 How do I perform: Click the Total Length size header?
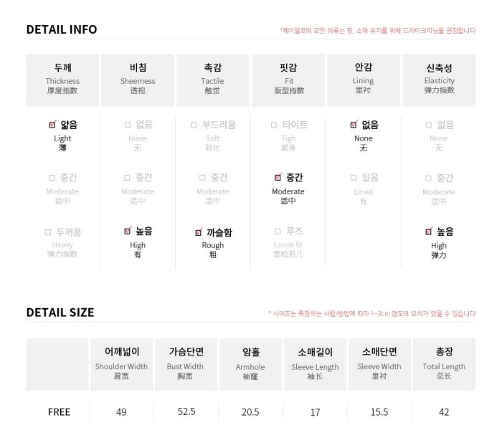pyautogui.click(x=444, y=364)
